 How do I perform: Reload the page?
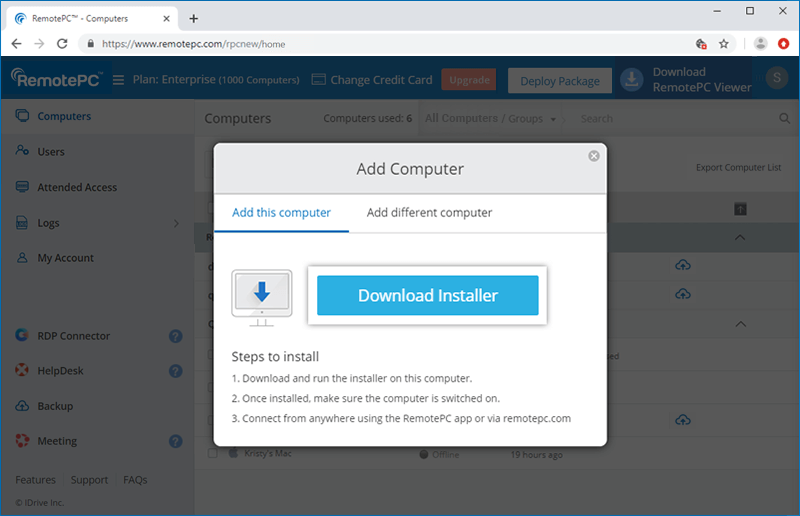(x=62, y=44)
